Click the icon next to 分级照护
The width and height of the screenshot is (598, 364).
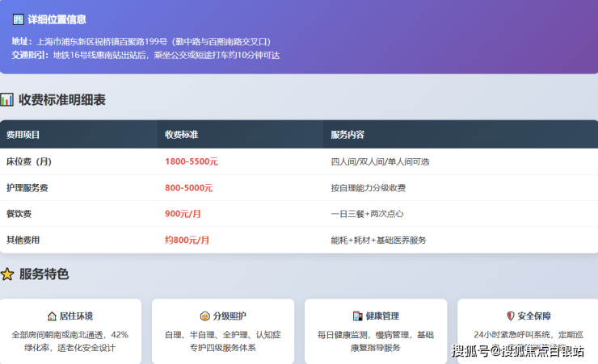205,316
